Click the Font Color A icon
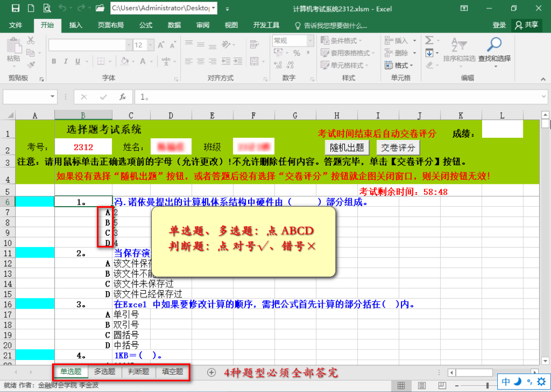 point(143,61)
